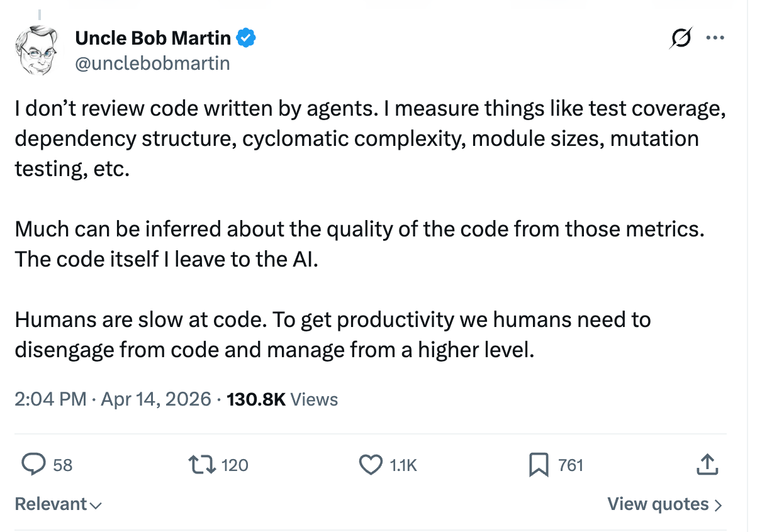Collapse the Relevant sorting chevron
Image resolution: width=784 pixels, height=532 pixels.
tap(96, 504)
